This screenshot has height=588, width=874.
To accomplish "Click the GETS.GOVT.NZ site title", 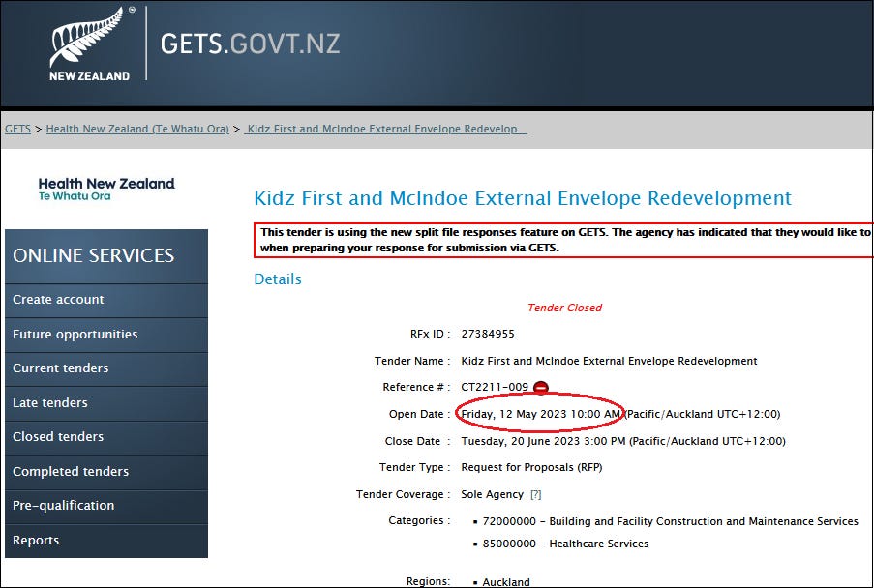I will [x=251, y=44].
